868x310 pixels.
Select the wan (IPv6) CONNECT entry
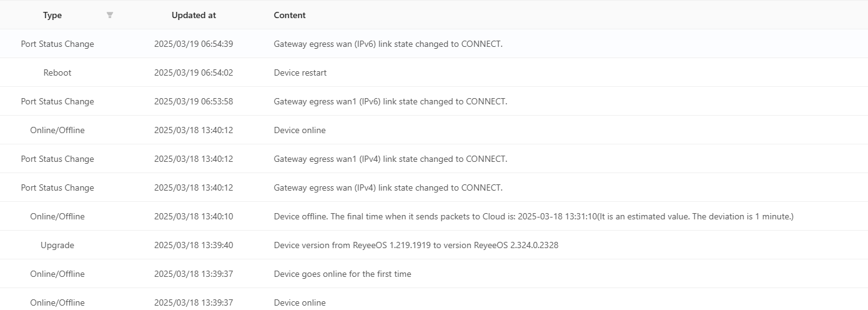[388, 44]
